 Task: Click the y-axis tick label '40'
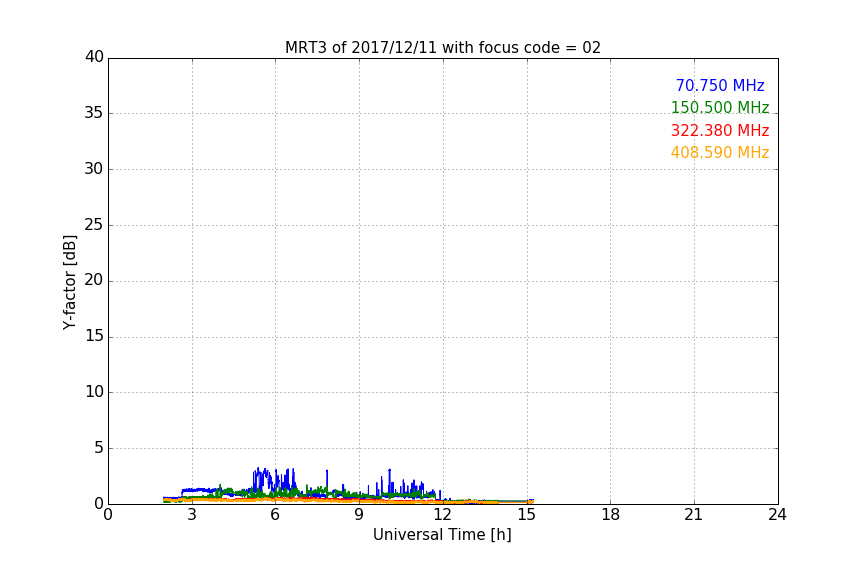pyautogui.click(x=94, y=57)
